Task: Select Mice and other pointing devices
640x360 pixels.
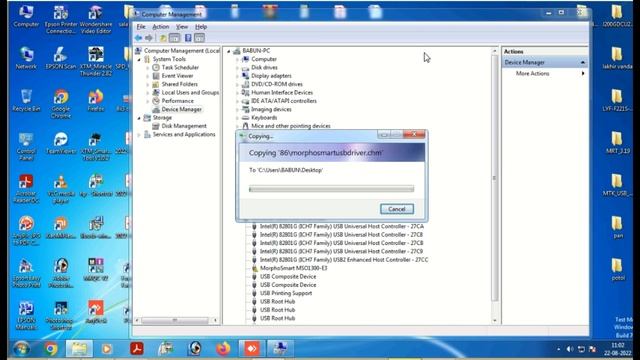Action: tap(291, 126)
